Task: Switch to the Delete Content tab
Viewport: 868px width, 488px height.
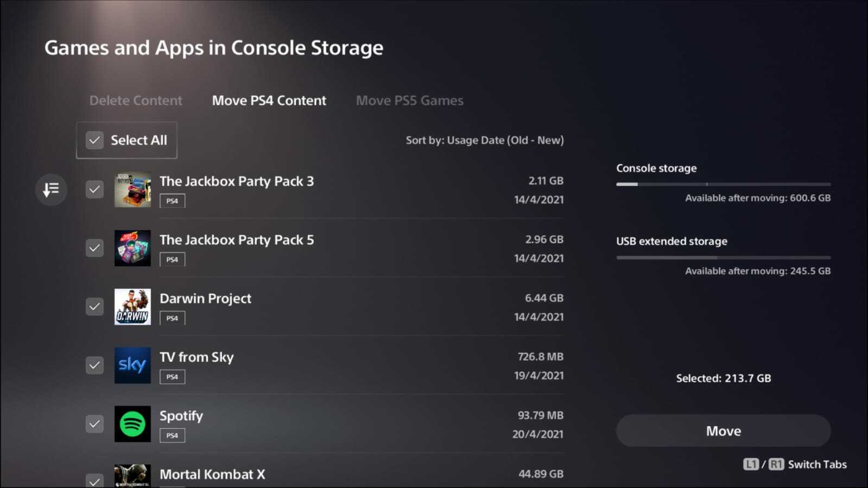Action: pos(136,100)
